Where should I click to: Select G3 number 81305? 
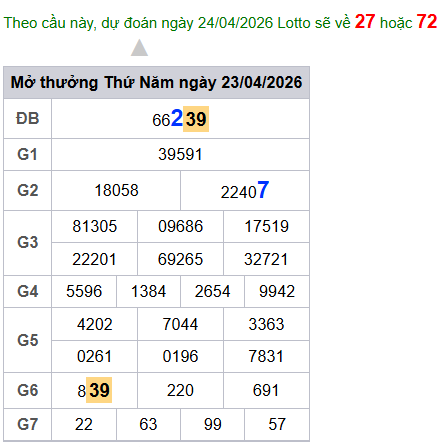point(95,226)
